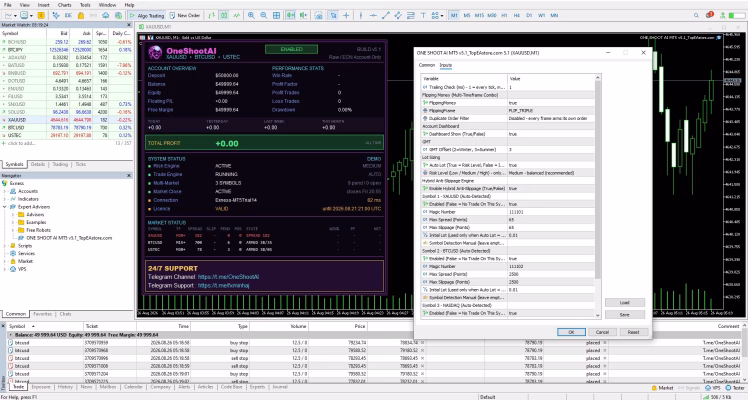The image size is (748, 400).
Task: Click XAUUSD Magic Number value 111101
Action: (551, 212)
